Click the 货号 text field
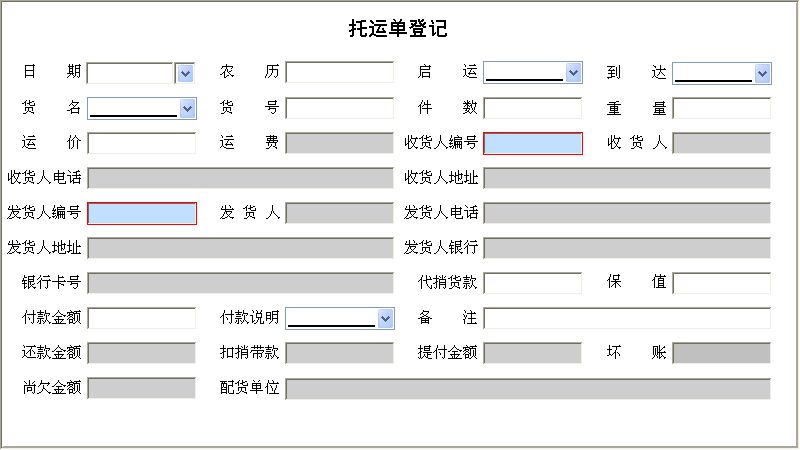 click(340, 108)
